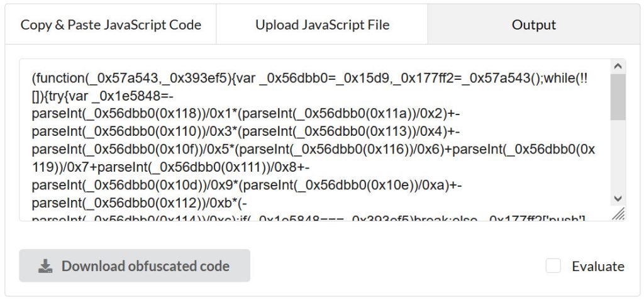
Task: Download obfuscated code via the button
Action: tap(135, 266)
